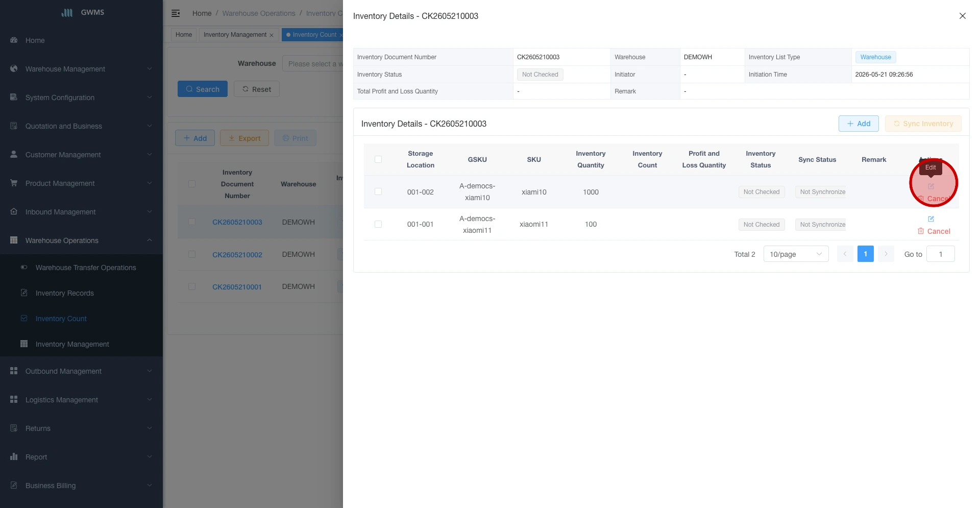Image resolution: width=980 pixels, height=508 pixels.
Task: Toggle the sidebar collapse hamburger icon
Action: pyautogui.click(x=176, y=13)
